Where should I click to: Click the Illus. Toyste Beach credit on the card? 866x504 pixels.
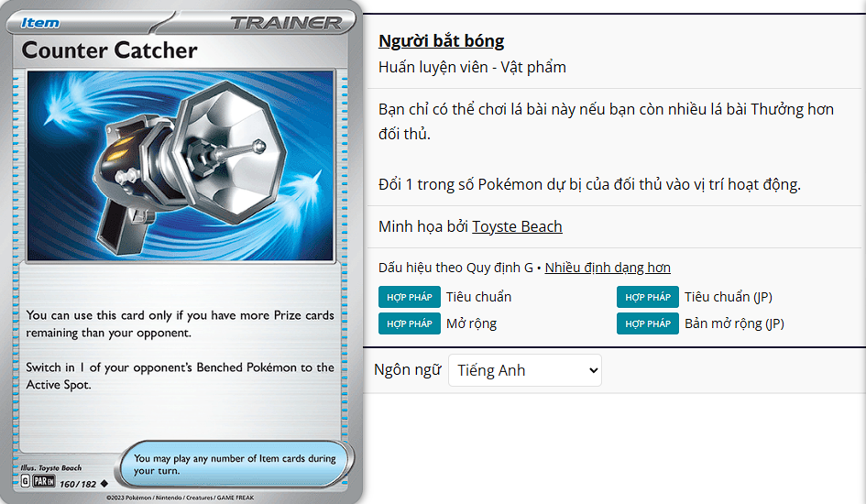[x=51, y=467]
